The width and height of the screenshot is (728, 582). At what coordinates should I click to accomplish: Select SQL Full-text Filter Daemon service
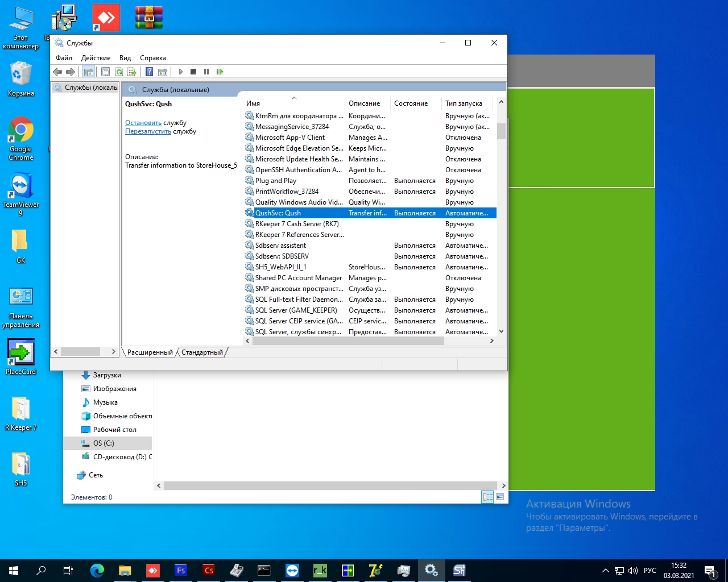click(370, 300)
